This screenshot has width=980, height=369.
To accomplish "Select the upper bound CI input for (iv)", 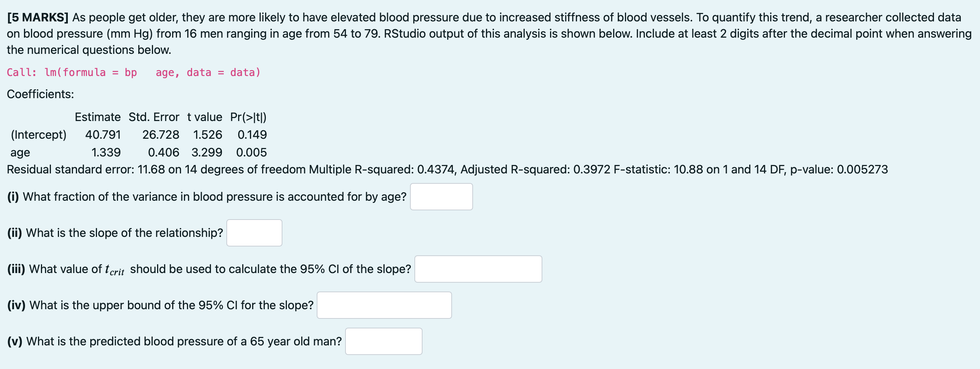I will [384, 305].
